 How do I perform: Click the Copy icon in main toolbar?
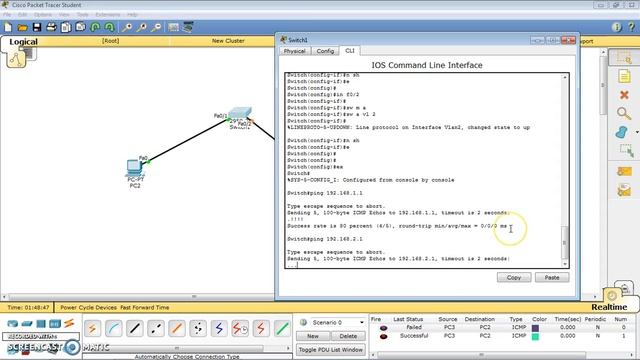(x=66, y=27)
